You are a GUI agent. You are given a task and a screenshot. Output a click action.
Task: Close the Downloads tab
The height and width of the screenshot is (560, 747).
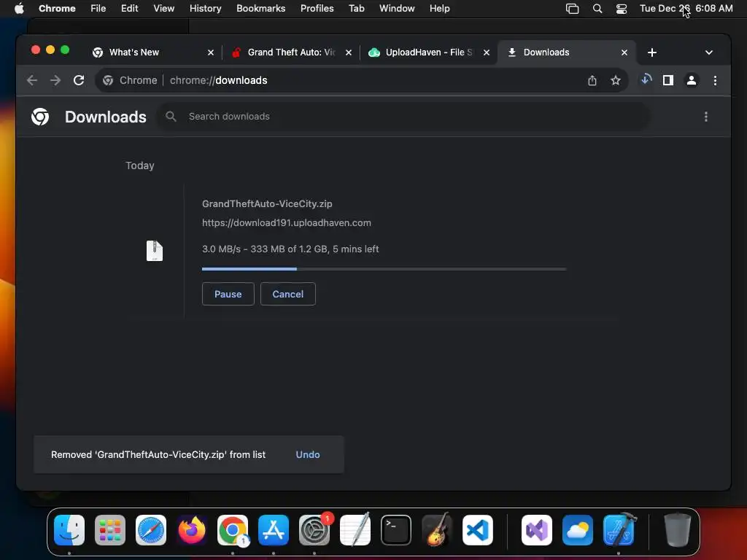pos(624,52)
